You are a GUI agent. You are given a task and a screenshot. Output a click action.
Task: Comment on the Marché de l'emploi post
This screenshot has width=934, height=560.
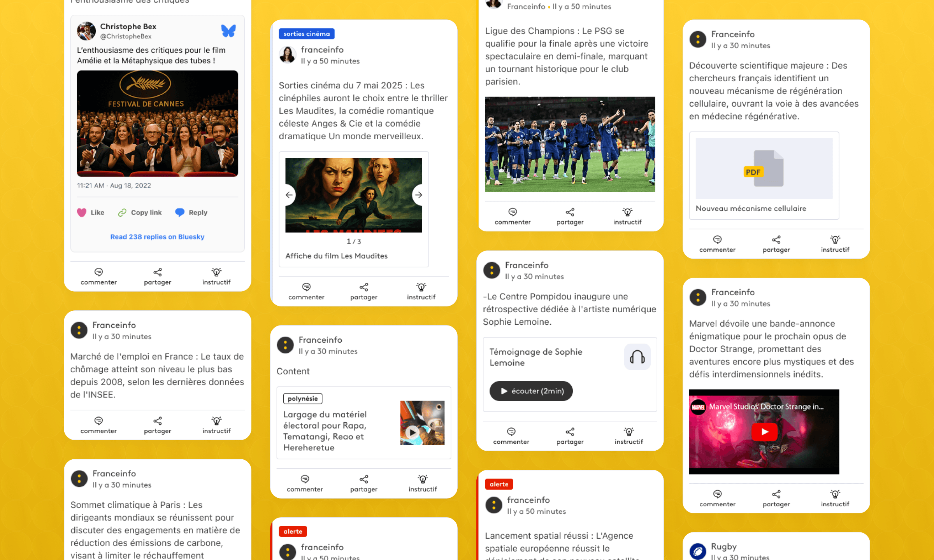click(x=98, y=425)
